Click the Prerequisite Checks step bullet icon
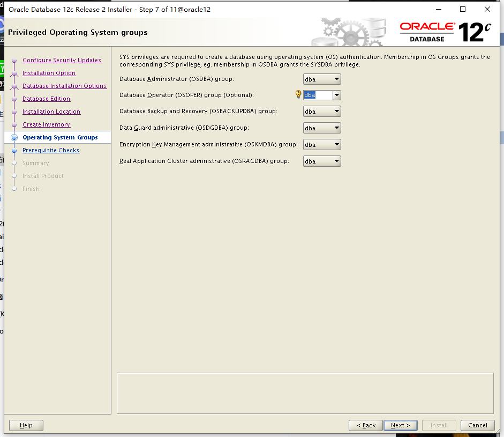504x437 pixels. pos(14,150)
